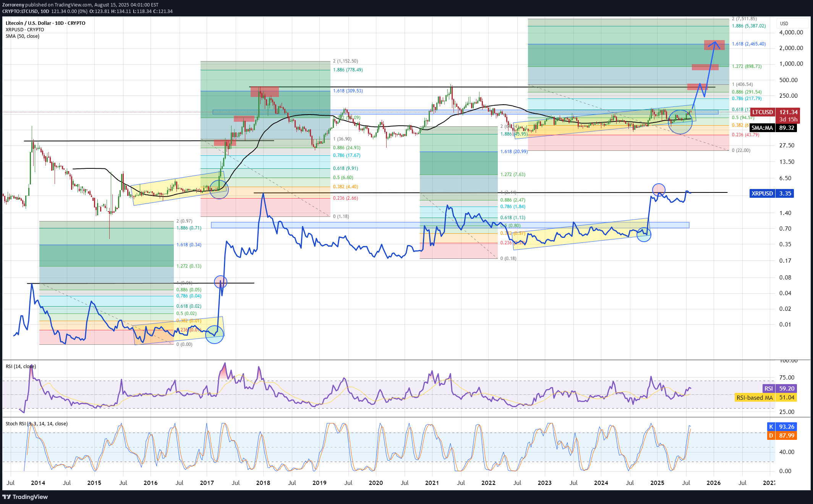Click the 2017 label on time axis

click(x=207, y=483)
